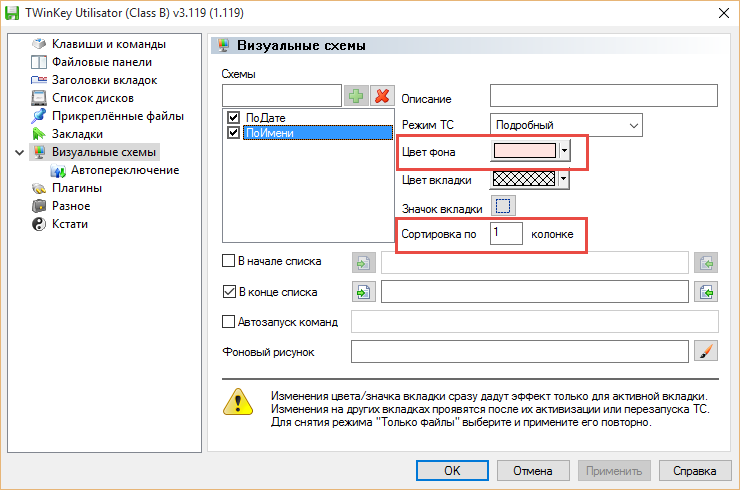Click the brush icon for background picture

tap(706, 351)
